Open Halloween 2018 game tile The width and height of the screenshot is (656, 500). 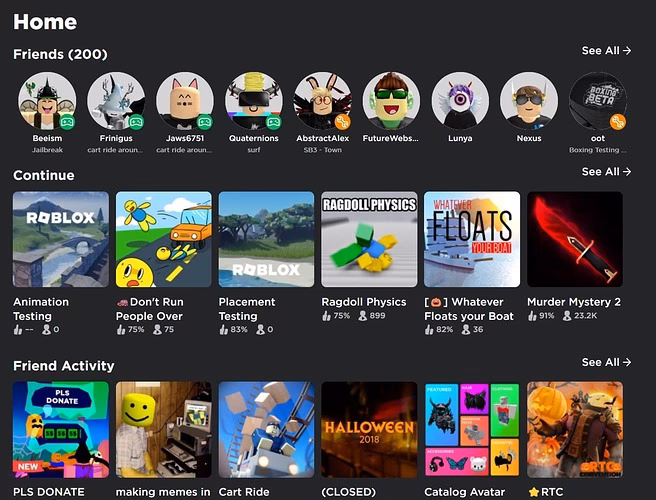tap(369, 429)
